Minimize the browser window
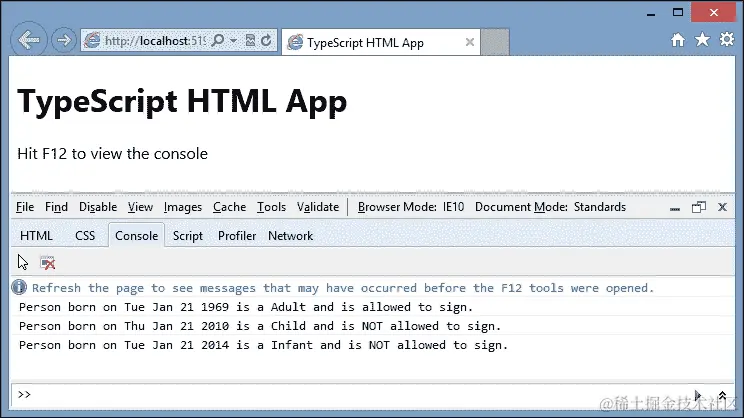The image size is (744, 418). (x=651, y=13)
